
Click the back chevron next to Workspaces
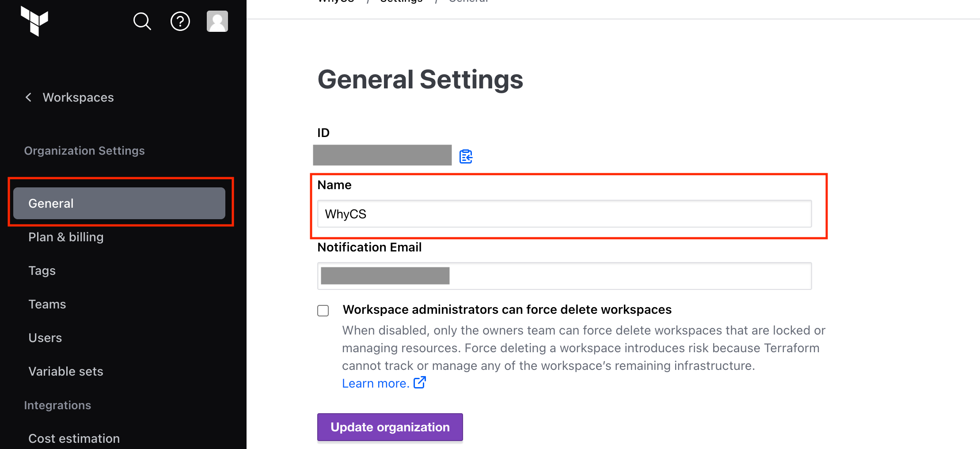click(29, 97)
